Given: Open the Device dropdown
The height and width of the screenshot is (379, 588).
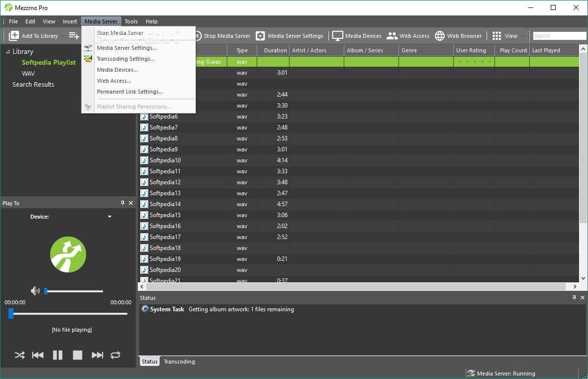Looking at the screenshot, I should (109, 217).
